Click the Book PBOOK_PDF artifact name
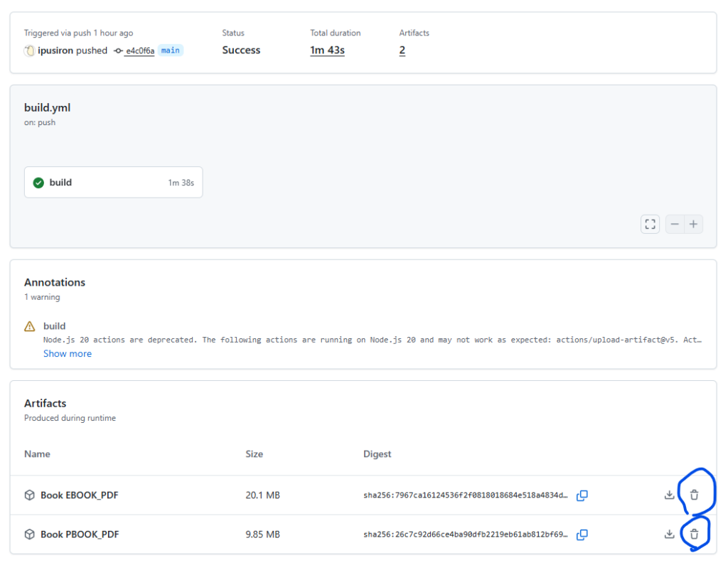The height and width of the screenshot is (570, 728). [79, 534]
